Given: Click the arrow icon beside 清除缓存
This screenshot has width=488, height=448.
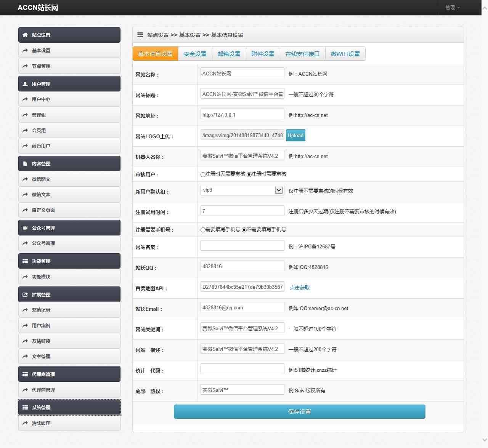Looking at the screenshot, I should coord(25,423).
